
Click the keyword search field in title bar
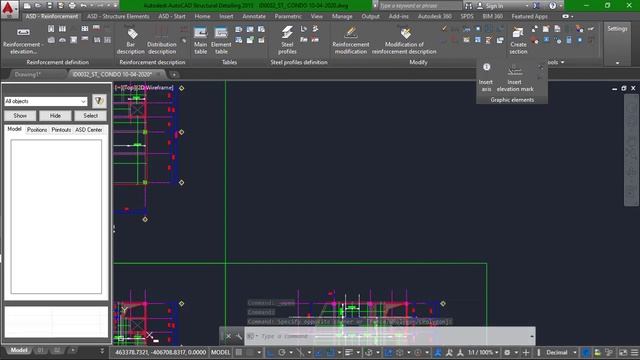coord(420,6)
